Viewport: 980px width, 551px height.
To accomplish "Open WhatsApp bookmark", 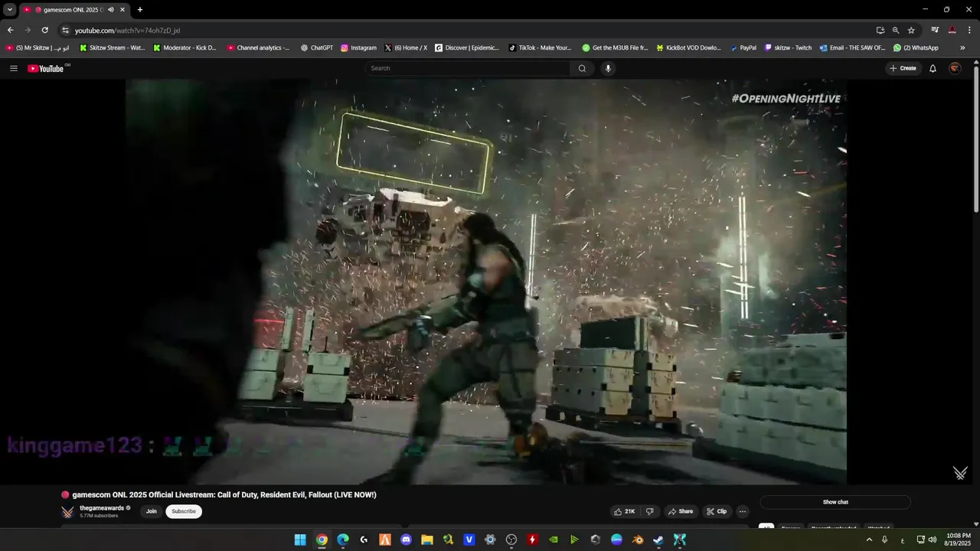I will tap(916, 47).
